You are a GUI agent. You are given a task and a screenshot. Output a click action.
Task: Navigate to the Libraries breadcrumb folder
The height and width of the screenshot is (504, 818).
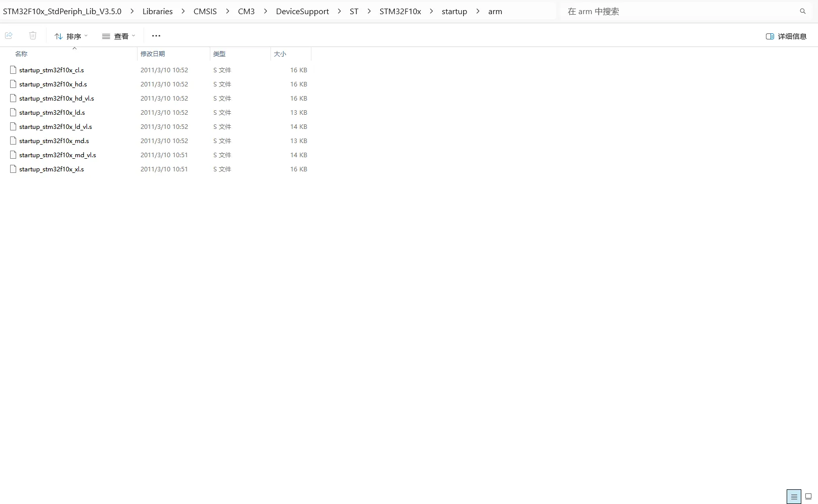point(158,11)
